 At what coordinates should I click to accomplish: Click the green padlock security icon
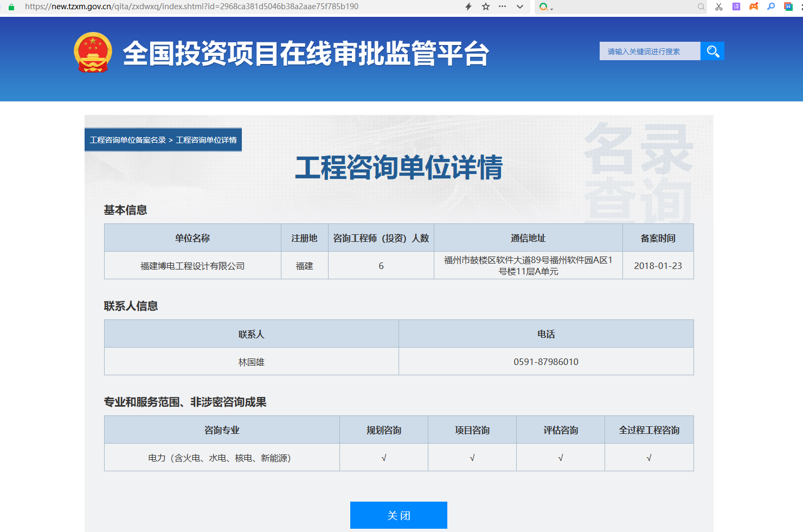11,7
